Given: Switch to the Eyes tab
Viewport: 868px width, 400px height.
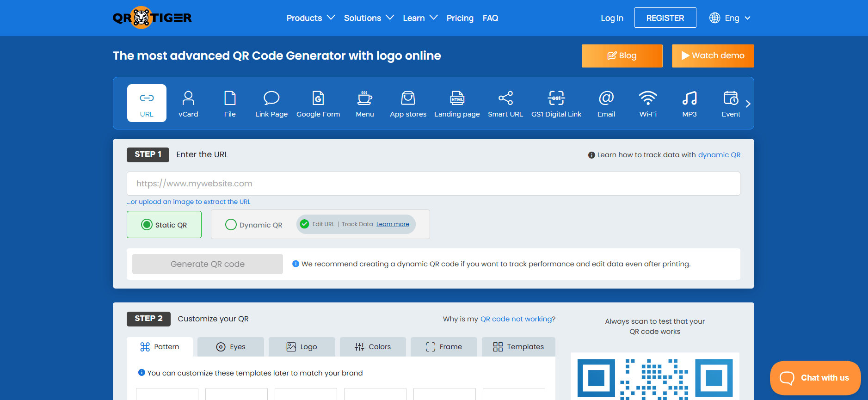Looking at the screenshot, I should 231,347.
